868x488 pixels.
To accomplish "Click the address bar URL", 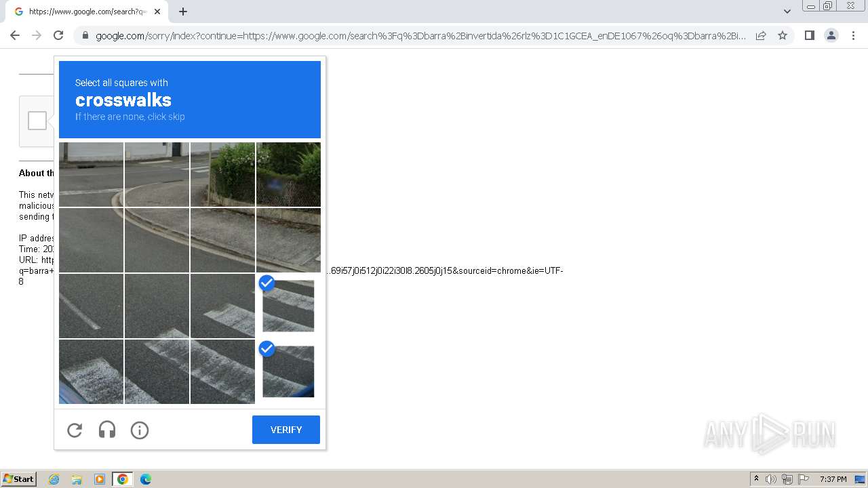I will (420, 36).
